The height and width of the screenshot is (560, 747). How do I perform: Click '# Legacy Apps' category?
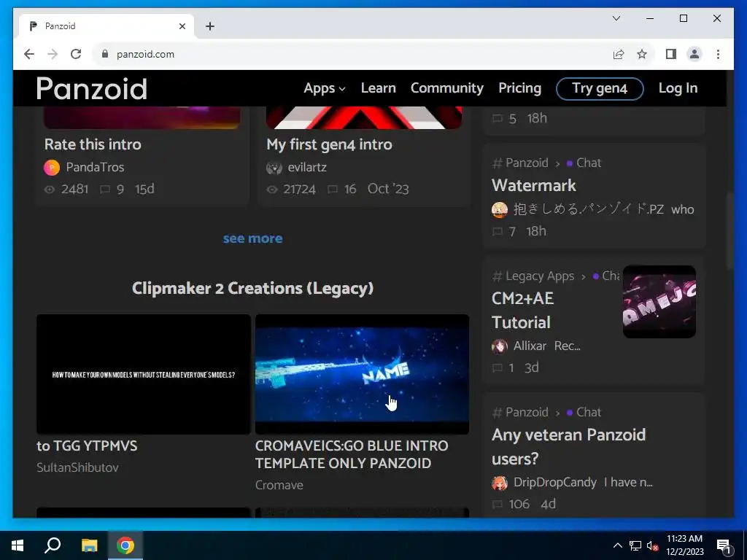pos(533,276)
